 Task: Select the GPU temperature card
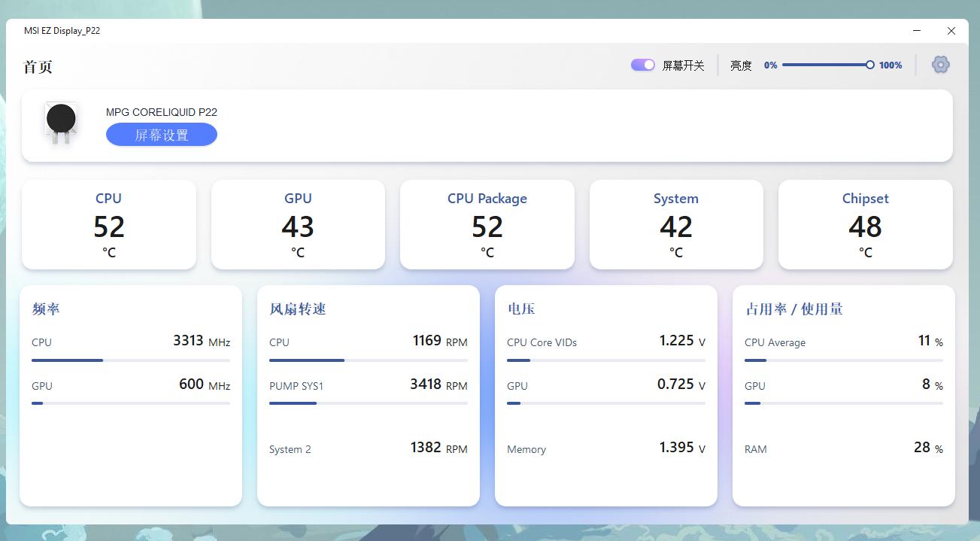(x=298, y=224)
